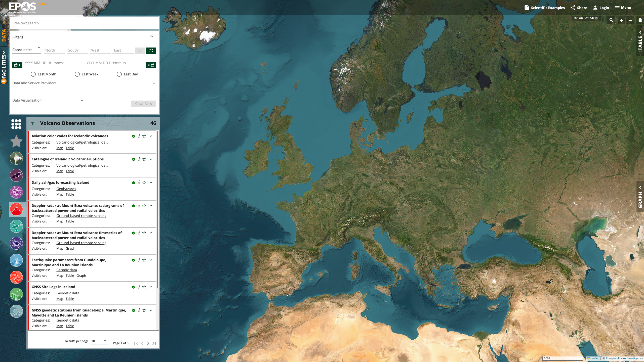
Task: Click the map search magnifier icon
Action: click(611, 20)
